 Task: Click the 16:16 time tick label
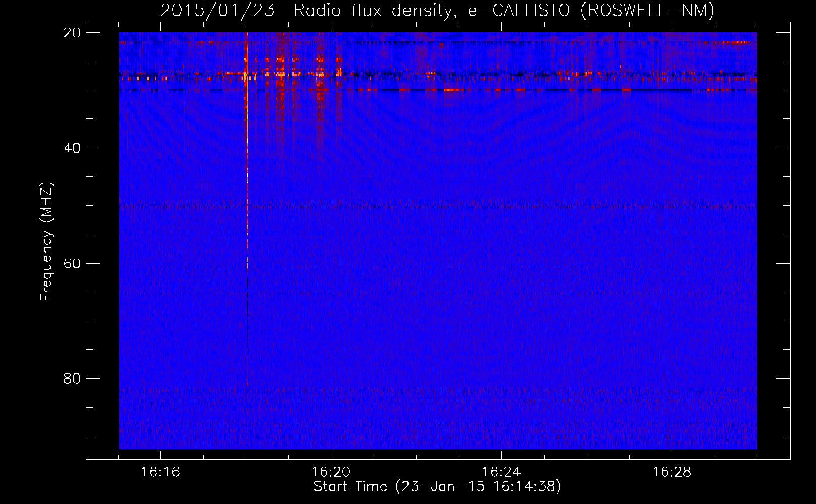point(160,472)
